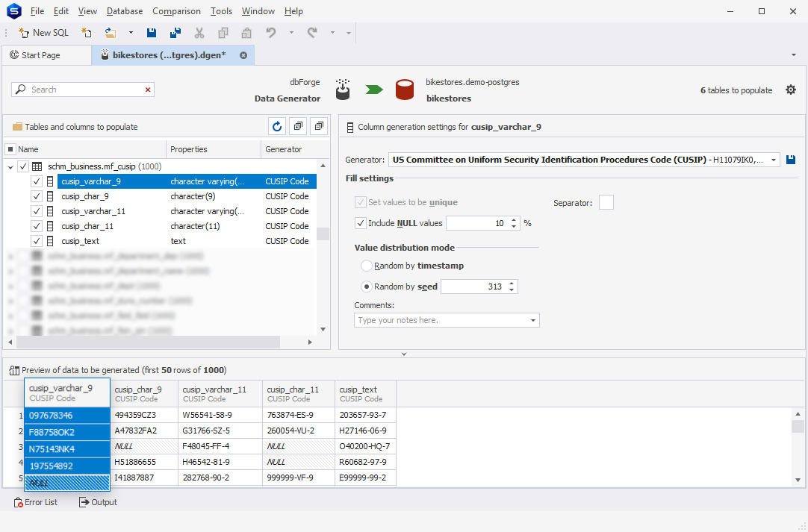Click the Paste icon in toolbar

tap(247, 32)
